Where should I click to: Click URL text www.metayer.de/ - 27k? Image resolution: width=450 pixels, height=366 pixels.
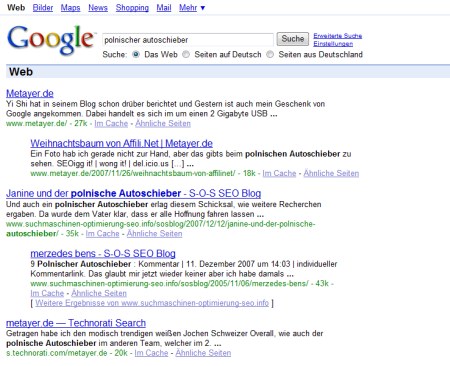pos(47,124)
